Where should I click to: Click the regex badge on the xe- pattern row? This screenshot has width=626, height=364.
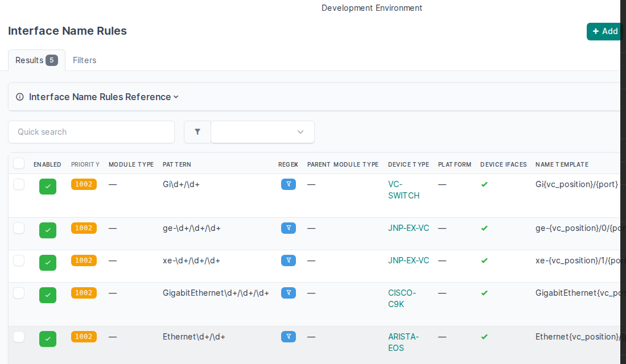click(x=289, y=260)
